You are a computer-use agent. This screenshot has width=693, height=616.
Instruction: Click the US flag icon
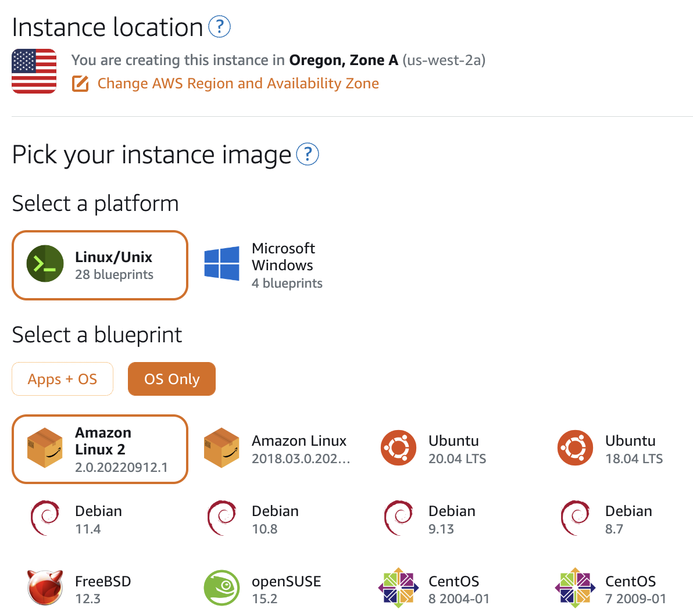point(34,71)
